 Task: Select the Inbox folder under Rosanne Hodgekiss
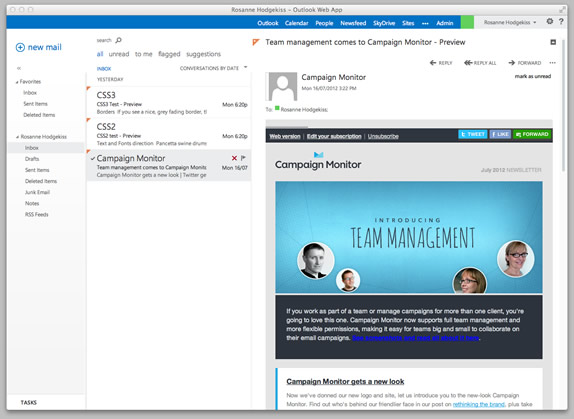[x=46, y=148]
